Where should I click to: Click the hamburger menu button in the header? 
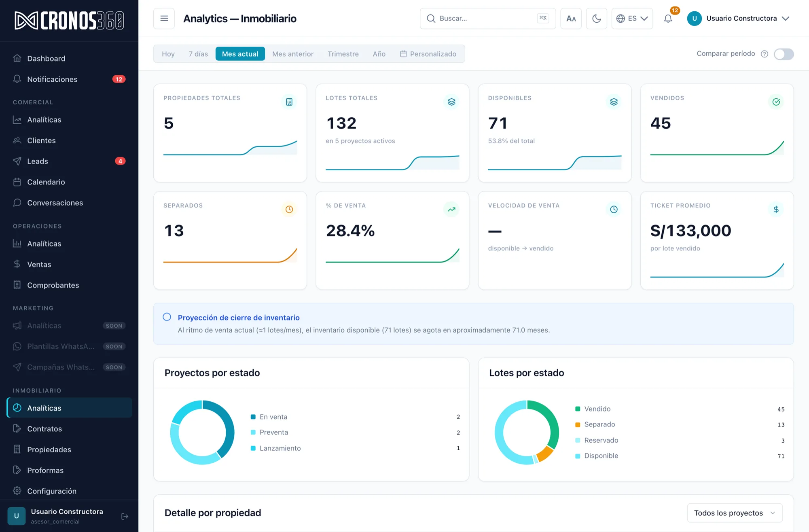click(164, 19)
